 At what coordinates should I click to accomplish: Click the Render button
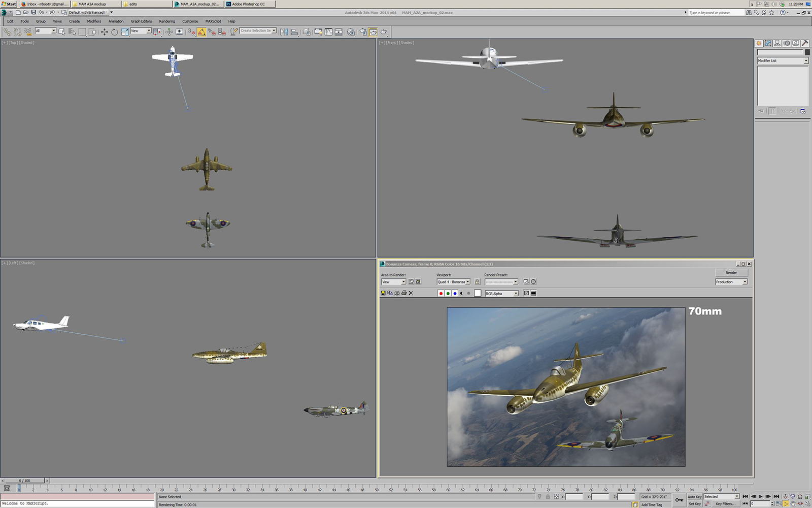pos(731,273)
